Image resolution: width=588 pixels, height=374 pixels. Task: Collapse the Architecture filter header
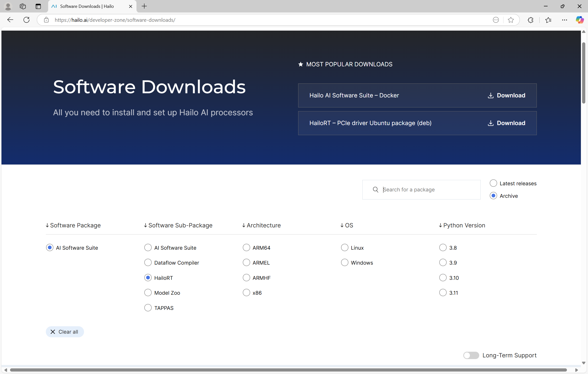click(x=261, y=225)
